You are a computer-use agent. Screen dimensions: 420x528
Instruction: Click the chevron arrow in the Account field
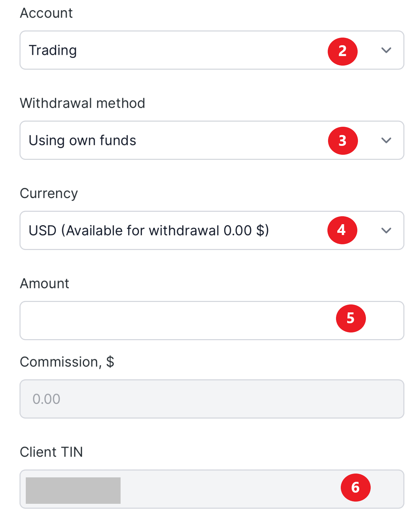tap(386, 50)
